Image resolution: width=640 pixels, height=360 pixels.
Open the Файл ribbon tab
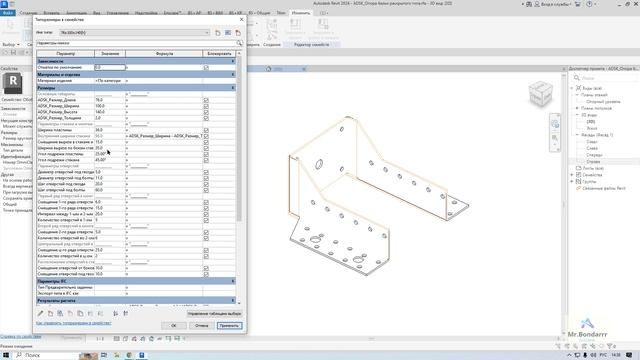pyautogui.click(x=7, y=13)
